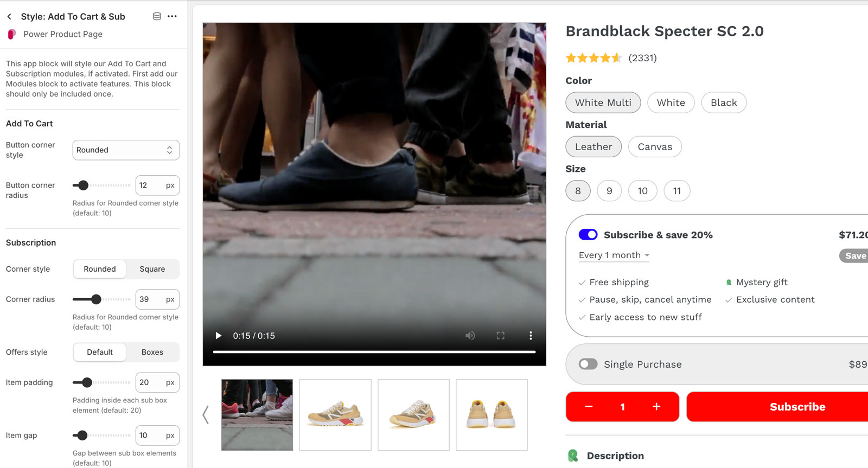Click the Subscription section heading
868x468 pixels.
(x=31, y=243)
